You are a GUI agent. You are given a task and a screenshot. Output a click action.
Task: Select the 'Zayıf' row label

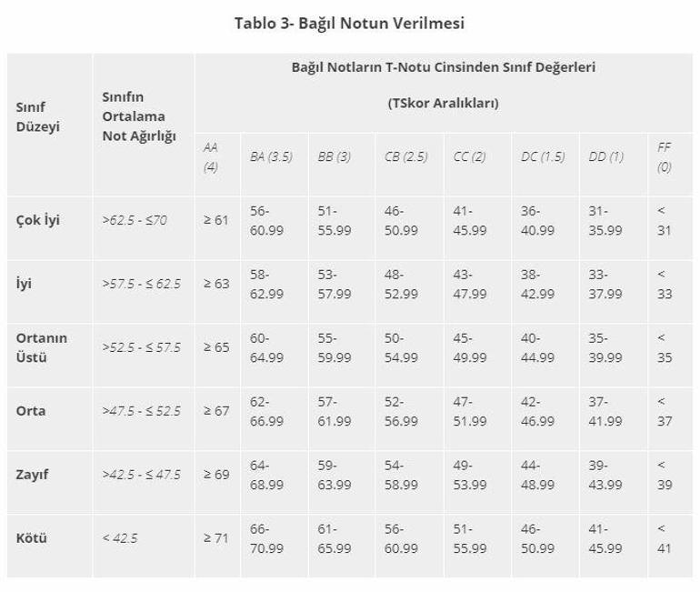pos(35,474)
